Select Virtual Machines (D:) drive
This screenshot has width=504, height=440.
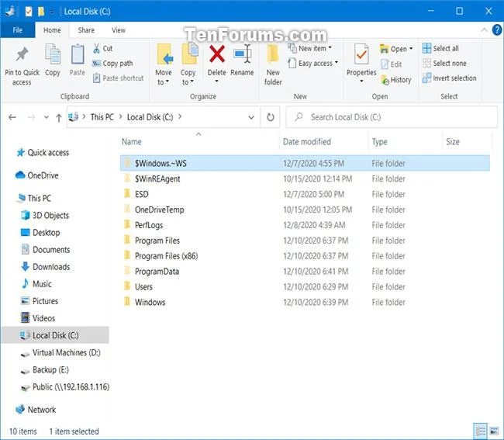pyautogui.click(x=60, y=352)
